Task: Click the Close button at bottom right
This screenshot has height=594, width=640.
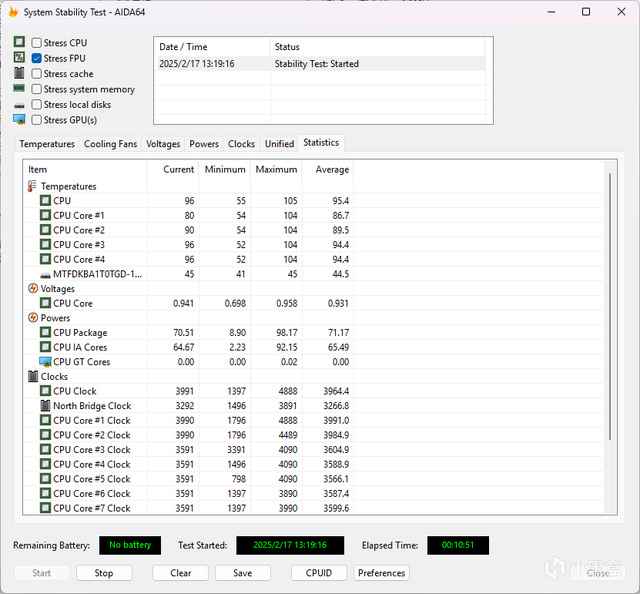Action: pos(598,573)
